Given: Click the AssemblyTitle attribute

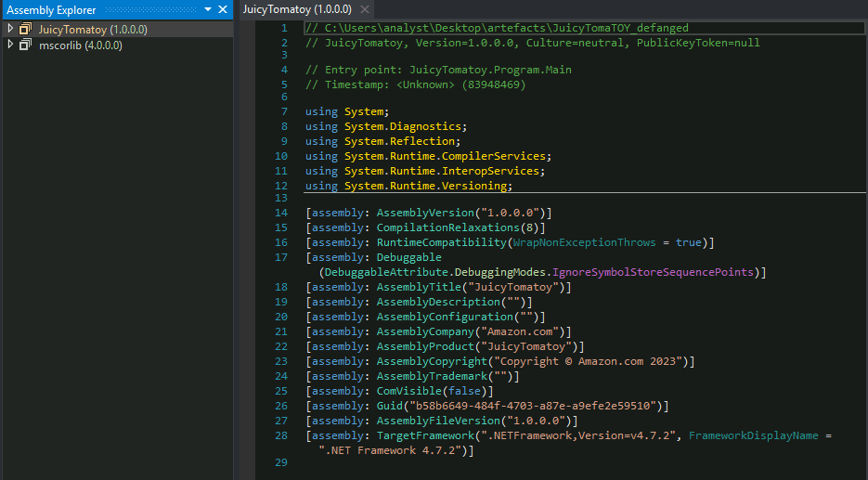Looking at the screenshot, I should pos(419,287).
